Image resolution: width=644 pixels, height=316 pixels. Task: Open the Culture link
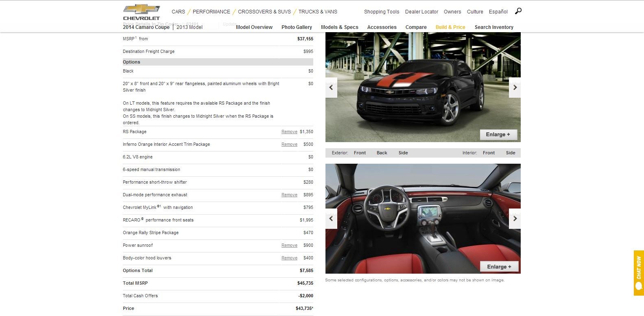click(475, 12)
